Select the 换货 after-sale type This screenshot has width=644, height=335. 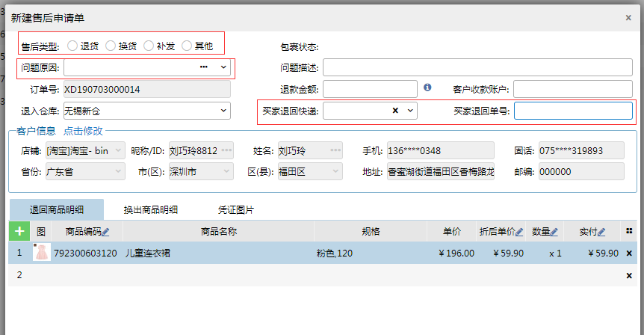point(111,46)
